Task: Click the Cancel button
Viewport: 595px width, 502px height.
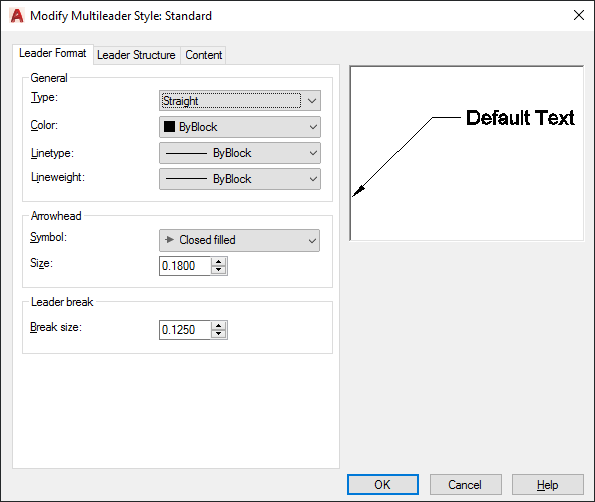Action: (x=465, y=485)
